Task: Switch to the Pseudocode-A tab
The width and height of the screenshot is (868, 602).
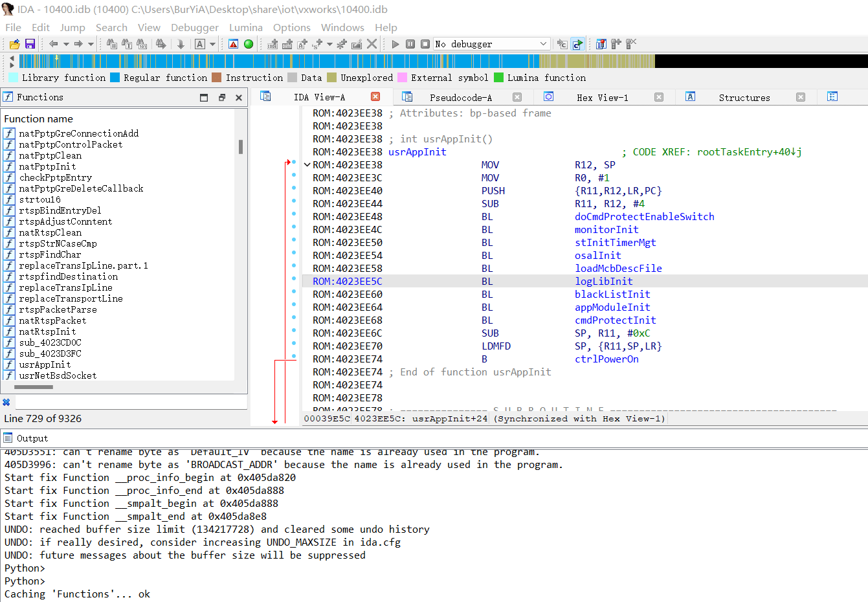Action: coord(461,98)
